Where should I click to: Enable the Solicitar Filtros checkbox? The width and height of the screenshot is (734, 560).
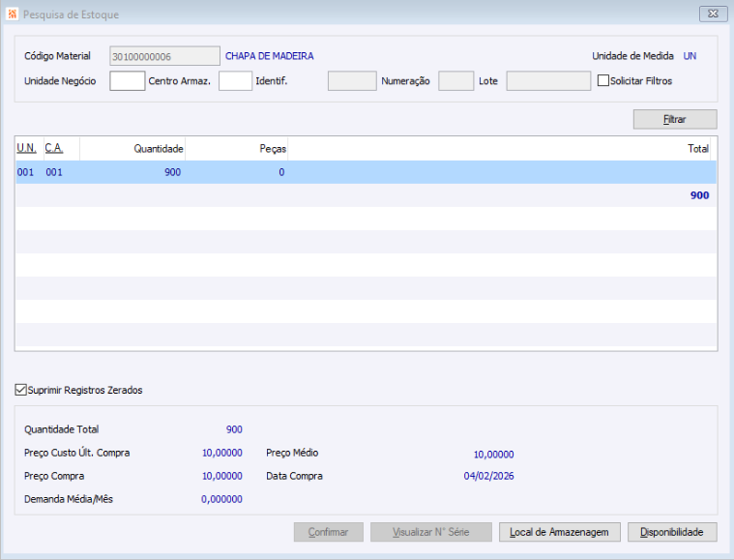click(x=602, y=80)
